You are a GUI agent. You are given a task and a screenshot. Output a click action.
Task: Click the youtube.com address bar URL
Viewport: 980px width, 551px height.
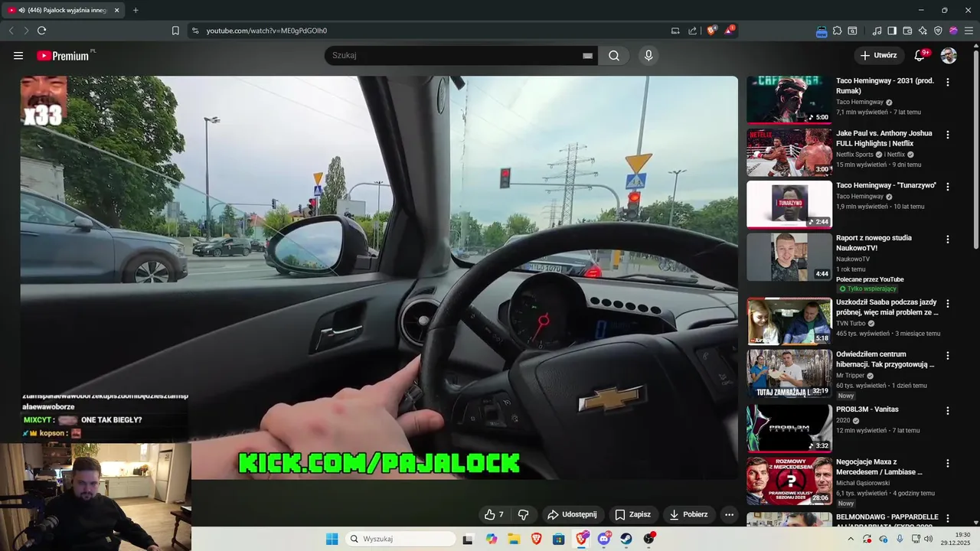(x=266, y=31)
